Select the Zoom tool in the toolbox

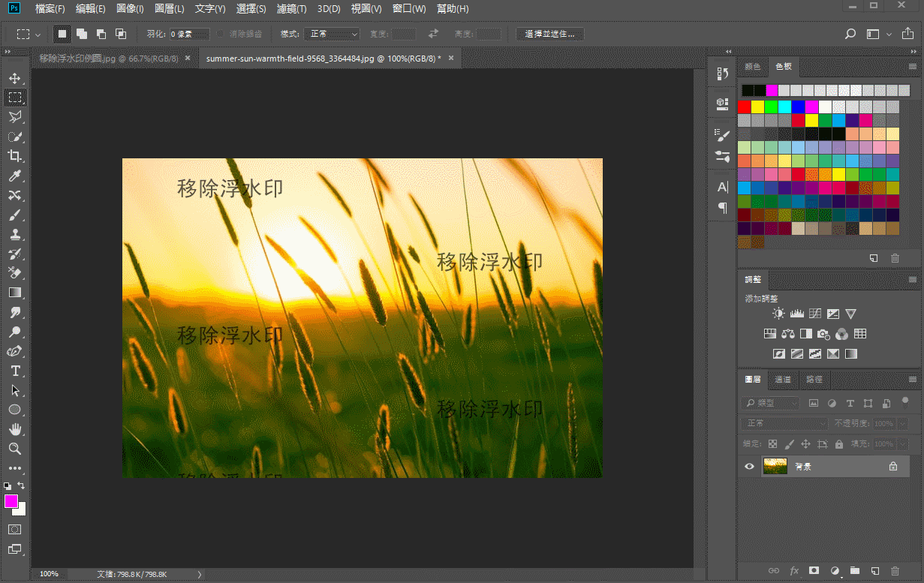14,449
